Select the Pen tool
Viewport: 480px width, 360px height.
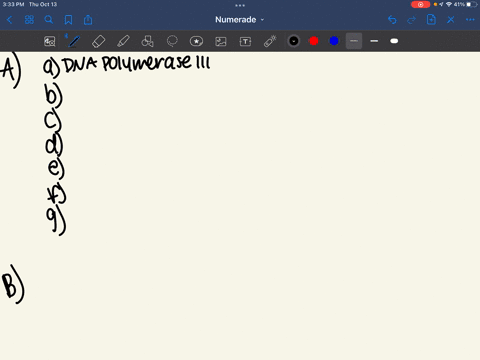tap(74, 41)
